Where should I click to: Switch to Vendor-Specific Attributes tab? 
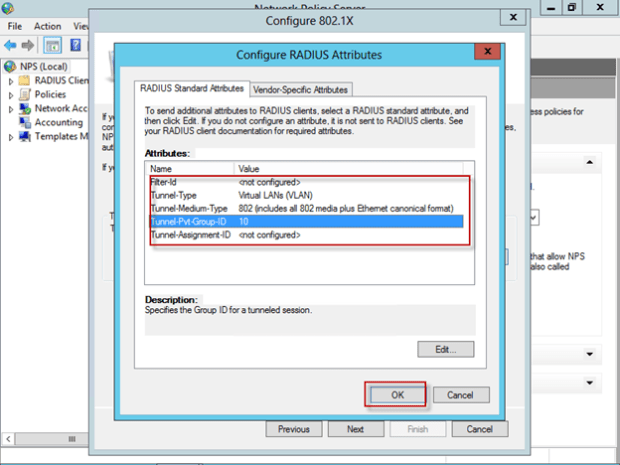tap(301, 89)
